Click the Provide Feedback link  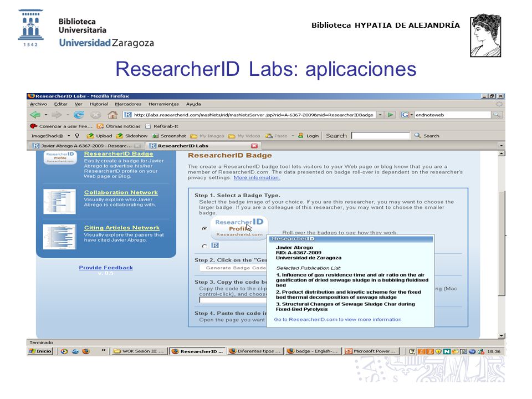tap(106, 268)
